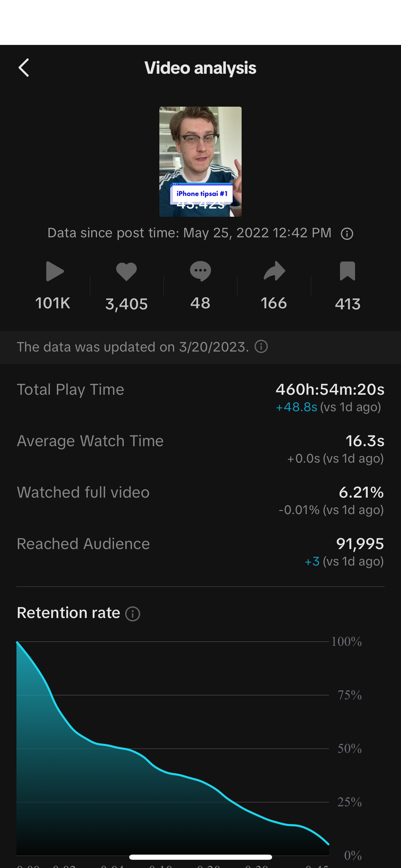Tap the share arrow icon
Screen dimensions: 401x868
pyautogui.click(x=274, y=271)
